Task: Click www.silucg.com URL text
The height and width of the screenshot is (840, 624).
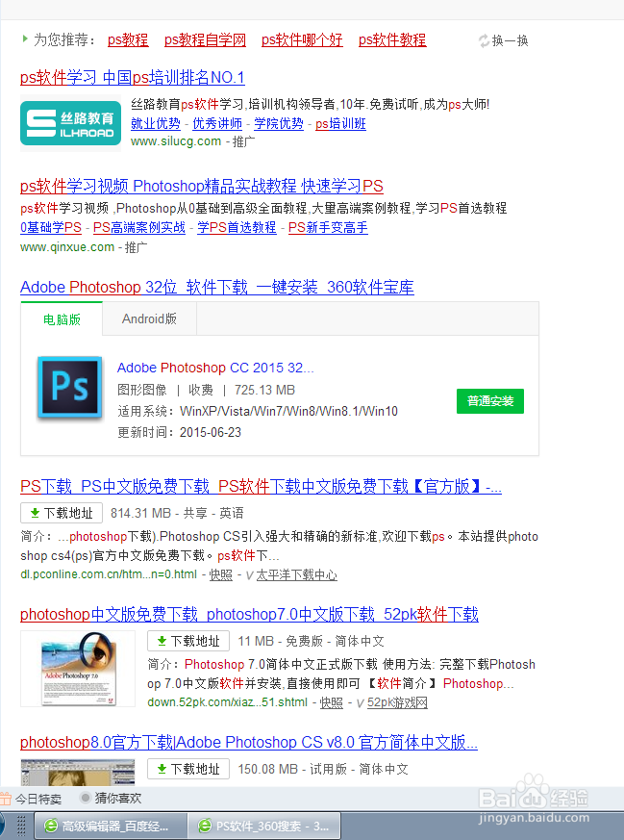Action: point(176,141)
